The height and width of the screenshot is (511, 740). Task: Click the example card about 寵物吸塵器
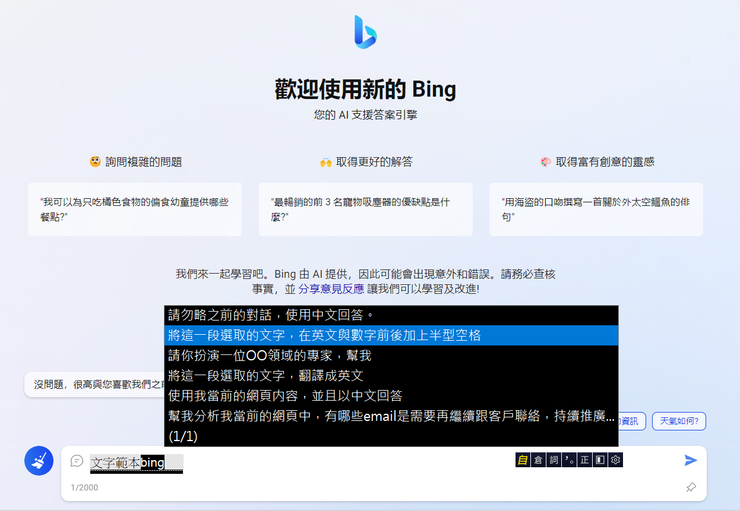(x=365, y=209)
